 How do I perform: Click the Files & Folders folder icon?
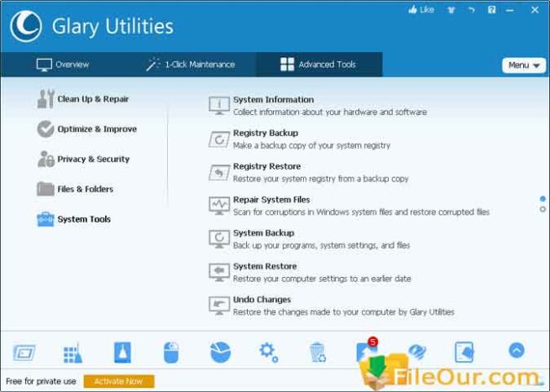[x=45, y=190]
